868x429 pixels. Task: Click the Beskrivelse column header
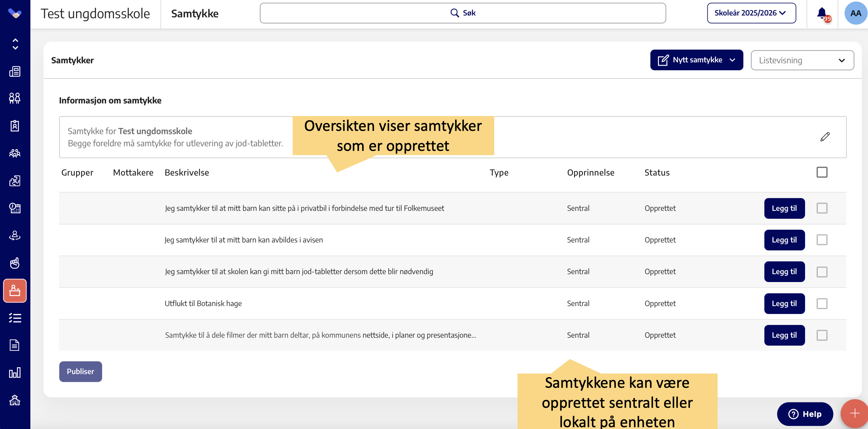tap(187, 173)
